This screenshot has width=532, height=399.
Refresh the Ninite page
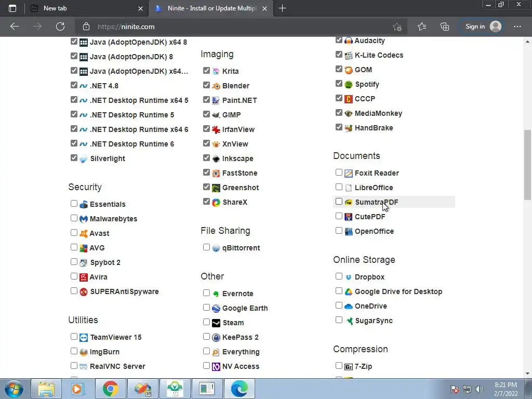point(60,26)
